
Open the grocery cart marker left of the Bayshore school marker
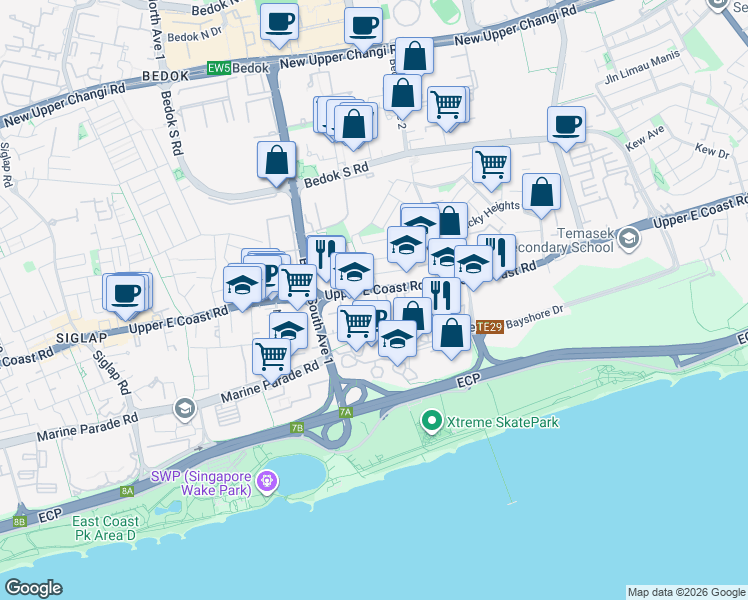point(356,324)
